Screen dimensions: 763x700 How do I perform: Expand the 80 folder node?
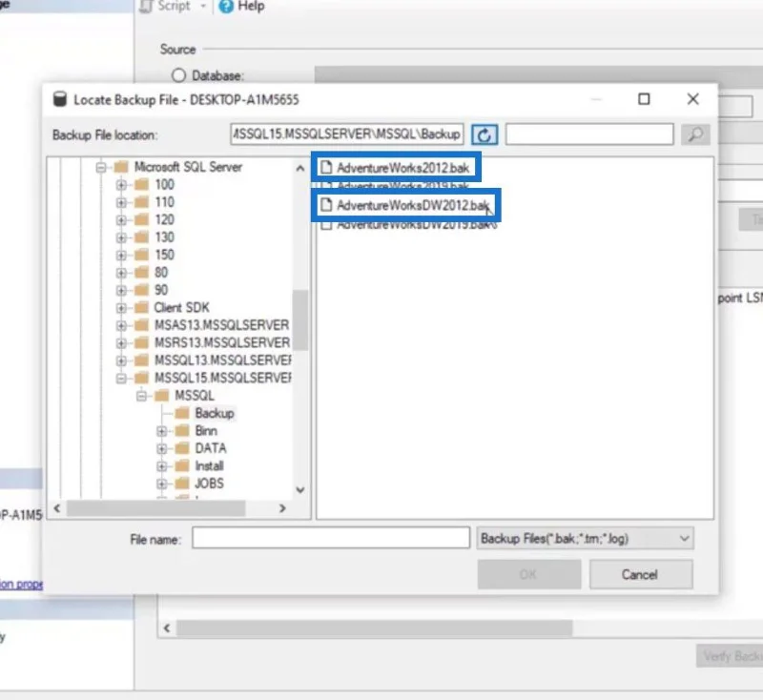(121, 273)
